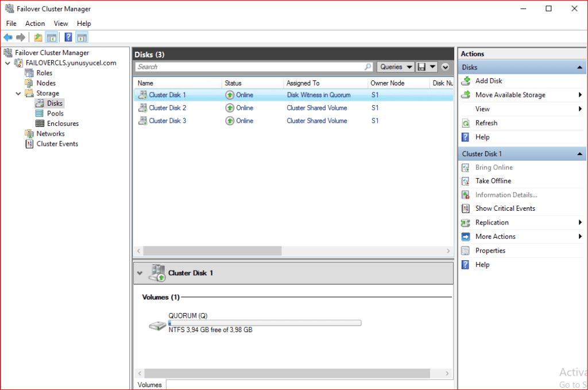Click the Cluster Disk 1 details header icon
588x390 pixels.
tap(157, 273)
